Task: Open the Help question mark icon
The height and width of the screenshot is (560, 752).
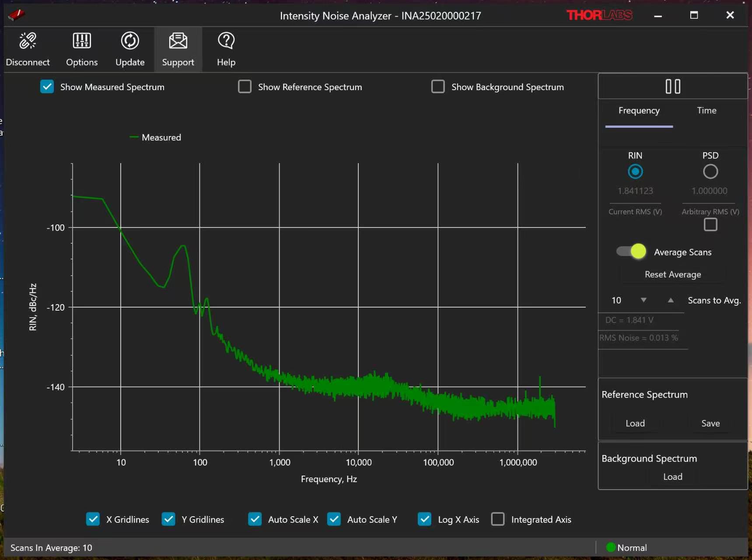Action: point(226,41)
